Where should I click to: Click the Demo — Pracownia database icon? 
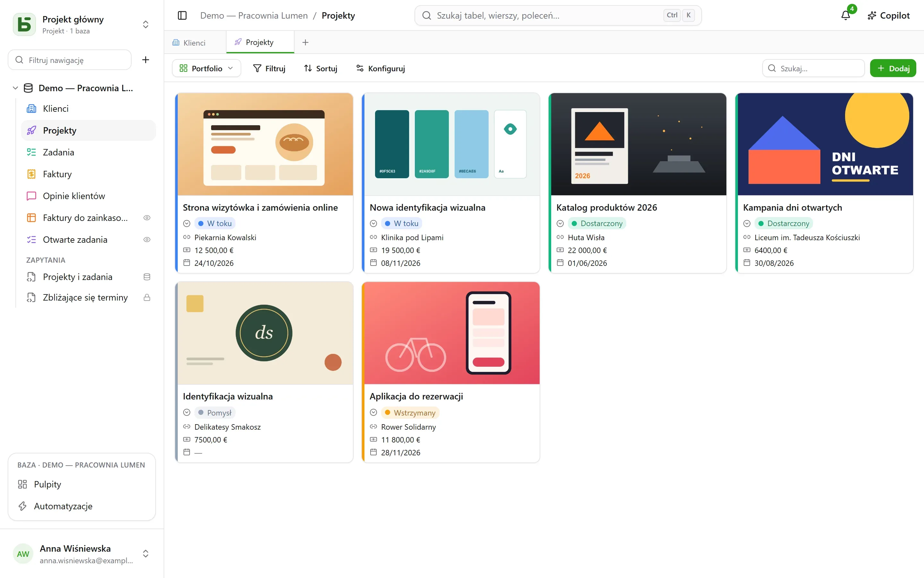click(x=28, y=88)
